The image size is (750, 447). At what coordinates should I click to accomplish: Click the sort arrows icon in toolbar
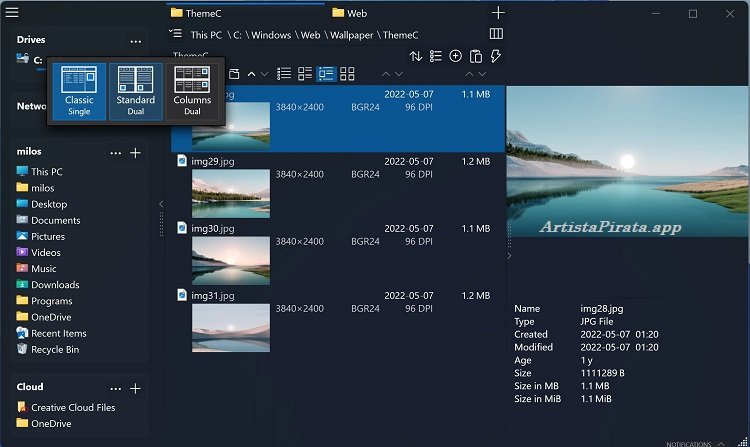(x=416, y=56)
